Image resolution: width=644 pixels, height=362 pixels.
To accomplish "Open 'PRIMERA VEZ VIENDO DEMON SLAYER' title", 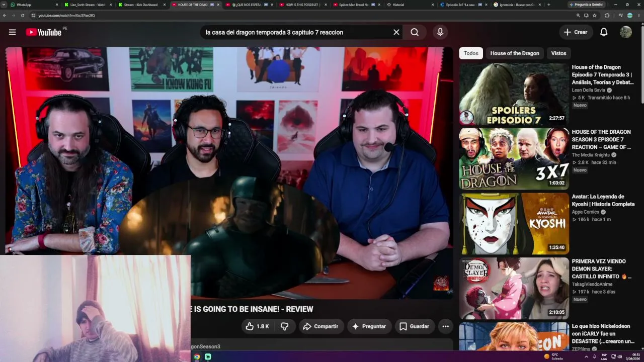I will 601,269.
